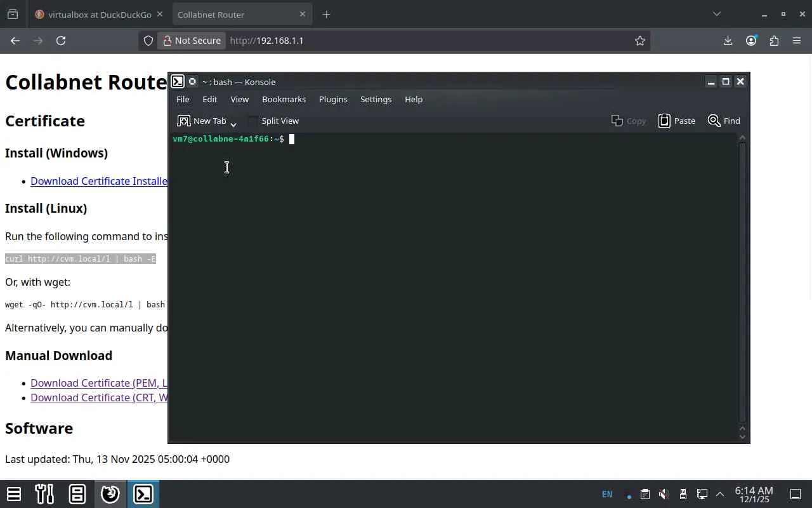Click the Find button in the Konsole toolbar
The height and width of the screenshot is (508, 812).
click(x=724, y=121)
